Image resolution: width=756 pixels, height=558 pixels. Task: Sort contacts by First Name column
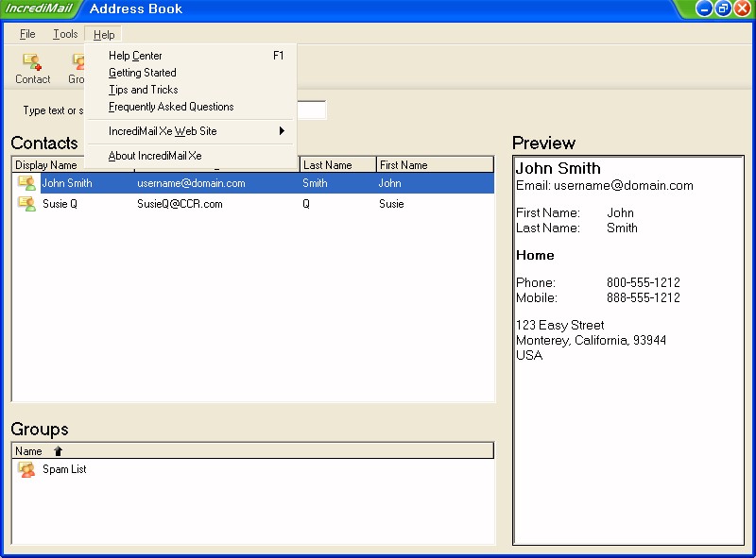435,165
